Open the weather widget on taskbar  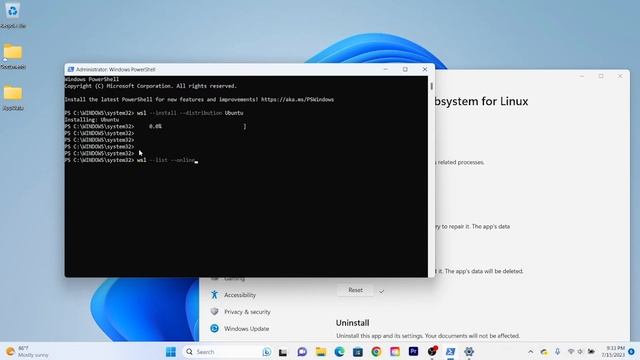point(27,351)
